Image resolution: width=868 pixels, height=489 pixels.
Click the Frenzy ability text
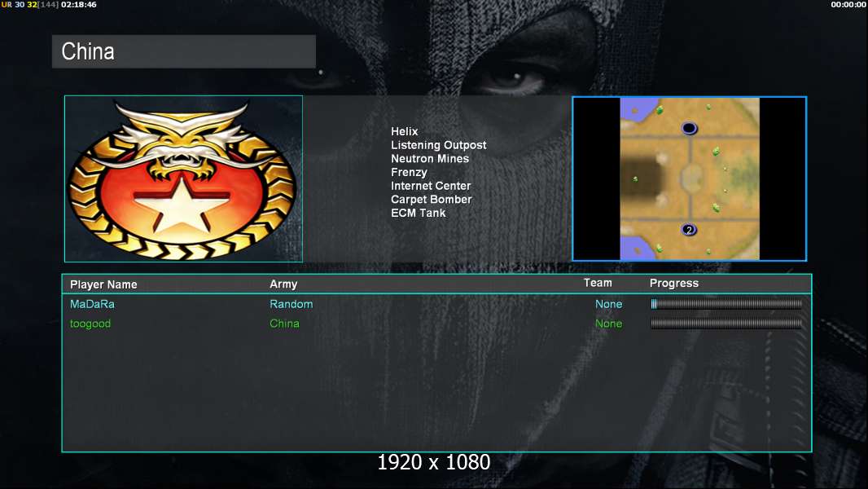coord(409,172)
